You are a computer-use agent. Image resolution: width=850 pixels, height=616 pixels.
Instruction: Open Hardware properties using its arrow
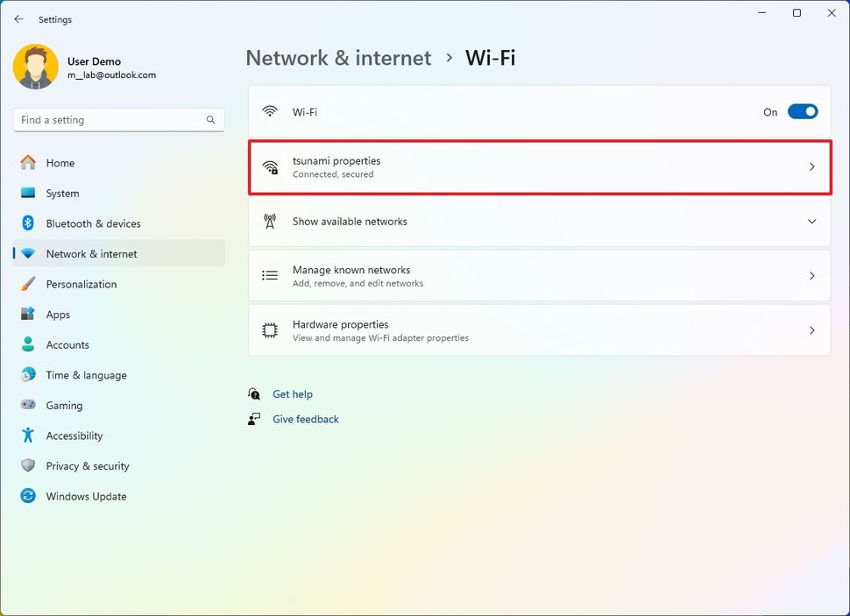click(x=813, y=330)
